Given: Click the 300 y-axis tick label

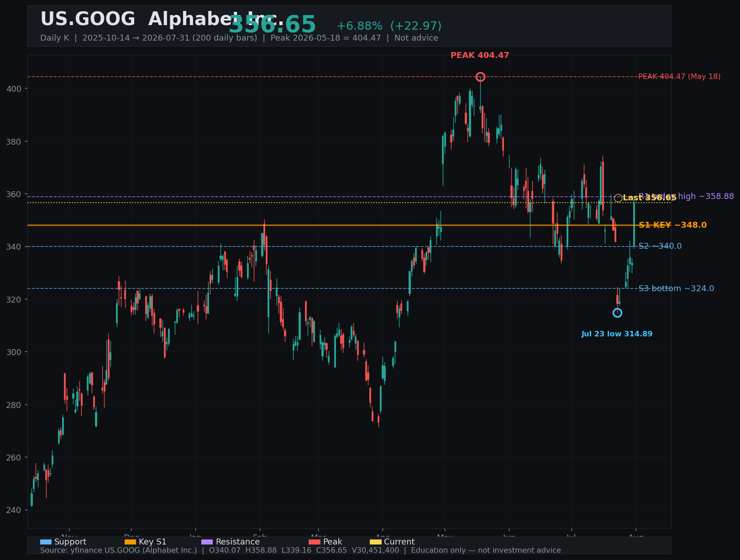Looking at the screenshot, I should pos(14,352).
